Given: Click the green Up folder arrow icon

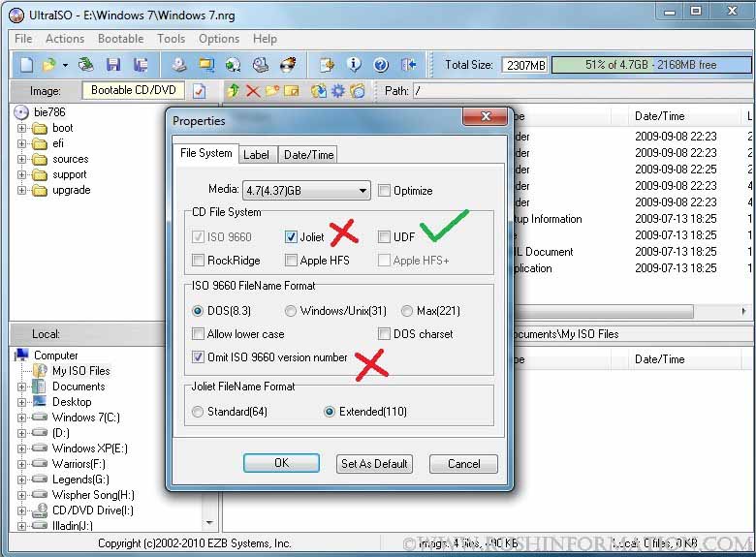Looking at the screenshot, I should [x=233, y=91].
